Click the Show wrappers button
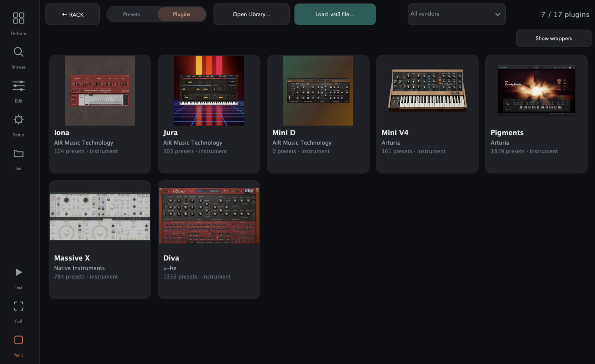 click(x=554, y=38)
